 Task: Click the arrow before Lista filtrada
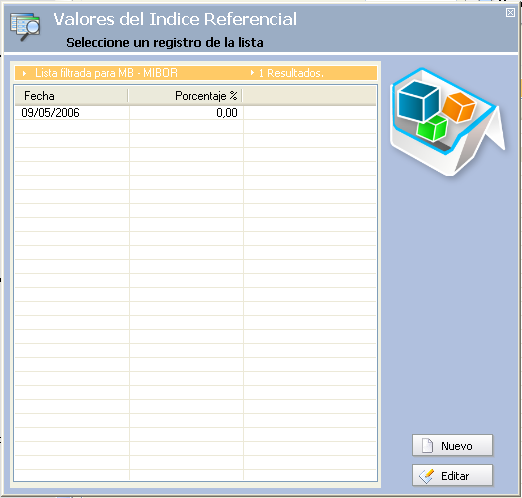[x=24, y=73]
